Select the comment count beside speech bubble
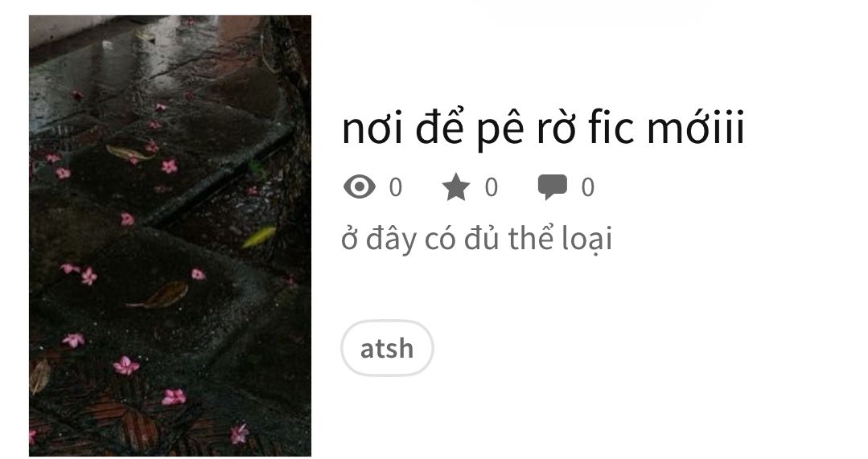Screen dimensions: 868x459 (x=587, y=187)
